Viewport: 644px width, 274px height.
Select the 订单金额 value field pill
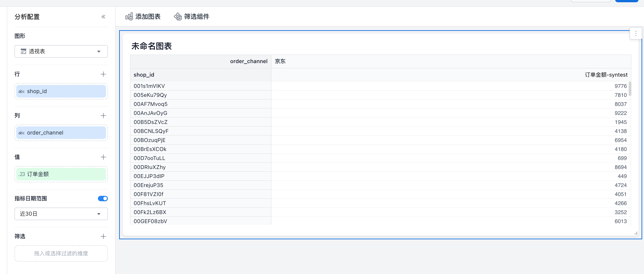(61, 174)
